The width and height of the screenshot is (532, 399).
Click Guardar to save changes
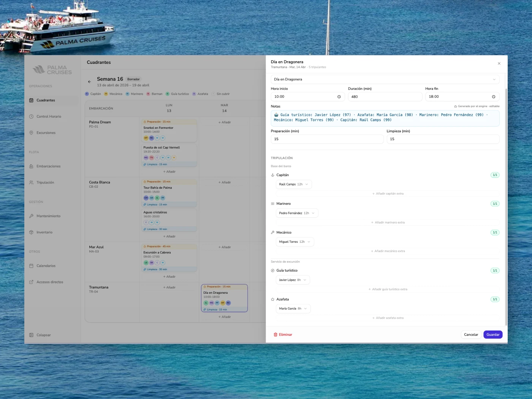[x=493, y=335]
